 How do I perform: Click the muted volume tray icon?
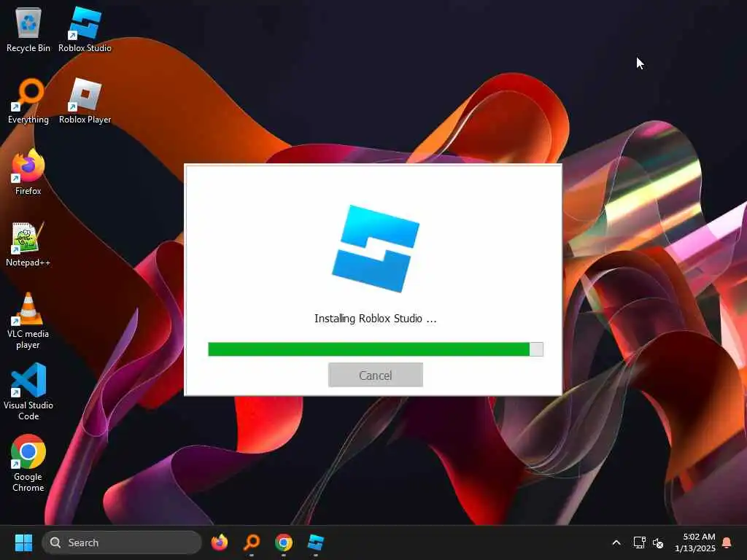click(x=658, y=542)
